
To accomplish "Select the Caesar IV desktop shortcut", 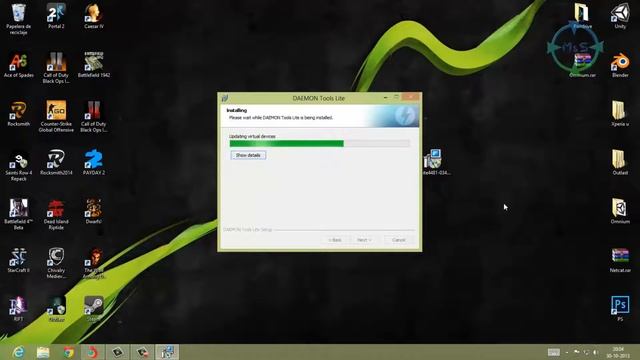I will (x=94, y=16).
